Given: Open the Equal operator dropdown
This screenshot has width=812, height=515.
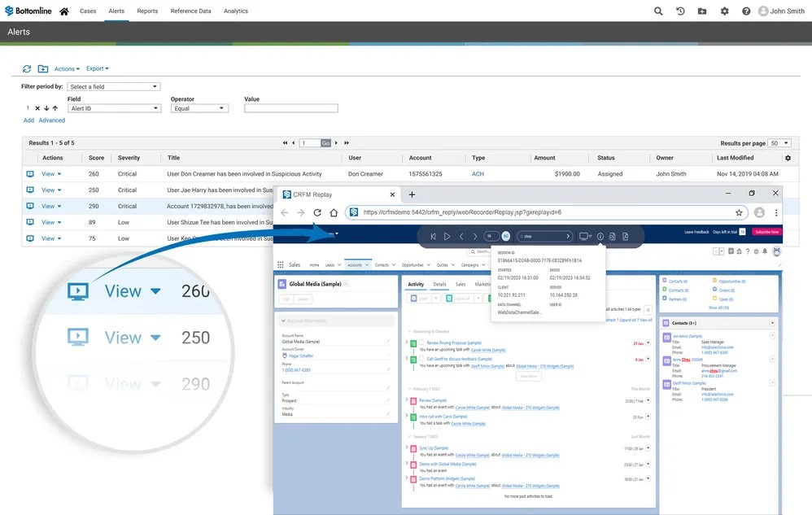Looking at the screenshot, I should click(199, 108).
